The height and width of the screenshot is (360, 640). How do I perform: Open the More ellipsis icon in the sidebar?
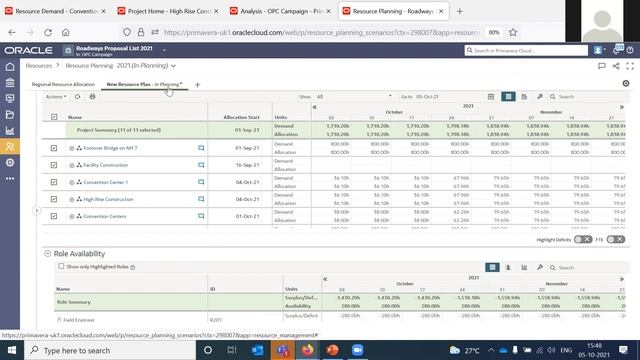(x=10, y=178)
